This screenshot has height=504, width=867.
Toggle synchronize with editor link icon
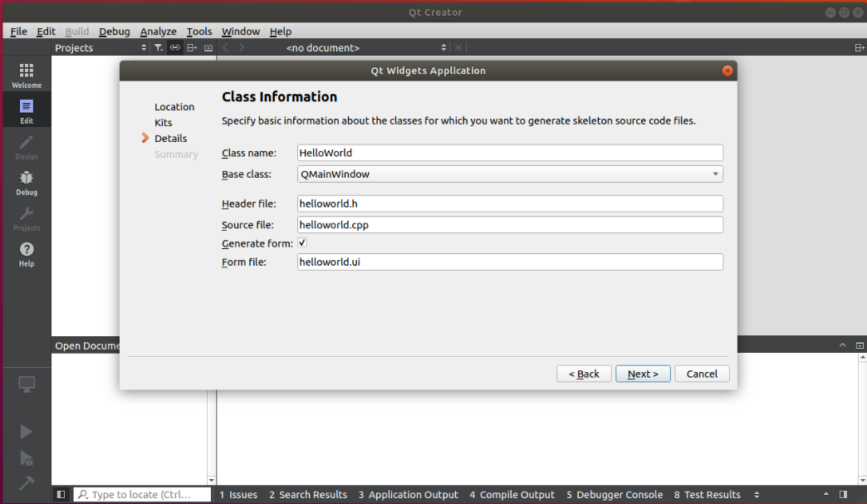pyautogui.click(x=174, y=48)
